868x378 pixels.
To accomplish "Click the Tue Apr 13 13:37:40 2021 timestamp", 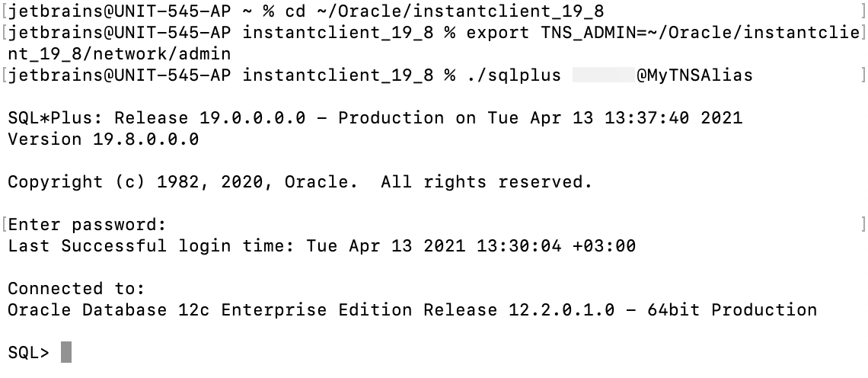I will click(x=614, y=118).
